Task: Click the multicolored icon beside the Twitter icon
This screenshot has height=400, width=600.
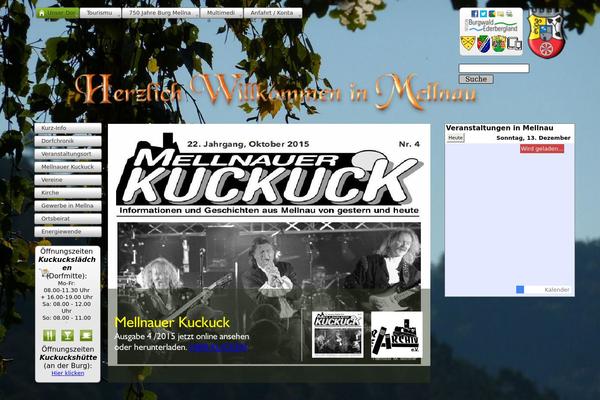Action: [492, 14]
